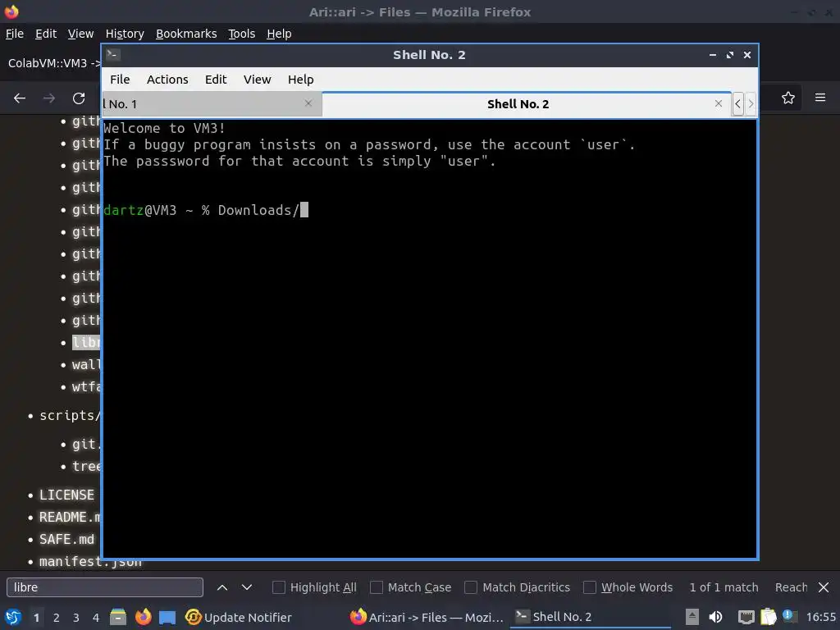Image resolution: width=840 pixels, height=630 pixels.
Task: Open the Actions menu in the terminal
Action: point(167,80)
